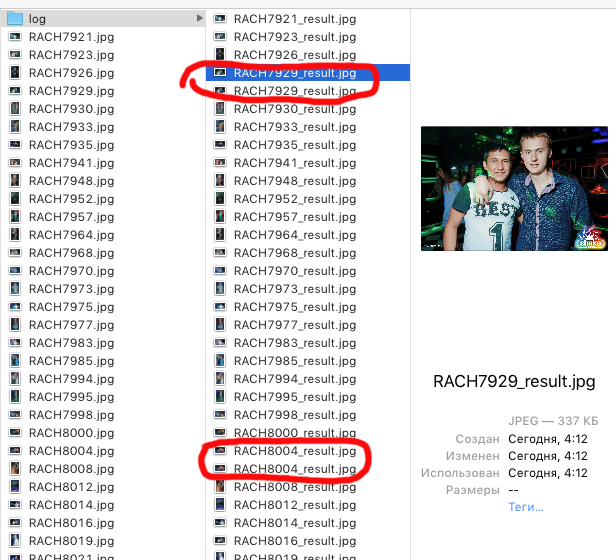
Task: Click the file icon beside RACH8012_result.jpg
Action: [220, 505]
